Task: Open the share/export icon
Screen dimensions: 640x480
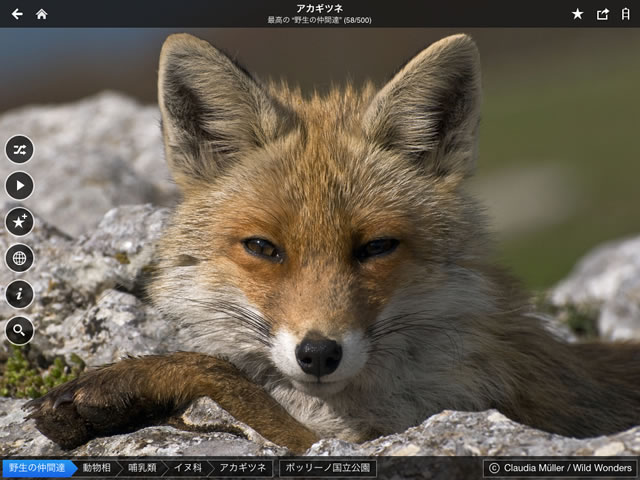Action: (603, 14)
